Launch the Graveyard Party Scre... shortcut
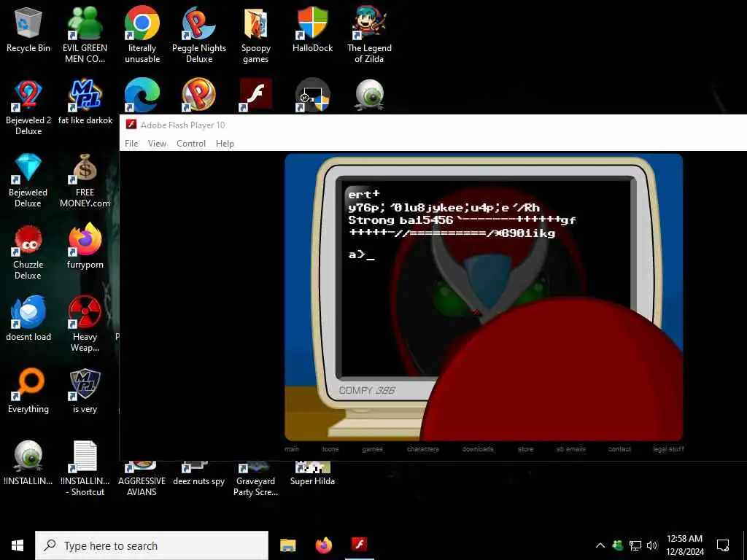This screenshot has height=560, width=747. tap(255, 479)
